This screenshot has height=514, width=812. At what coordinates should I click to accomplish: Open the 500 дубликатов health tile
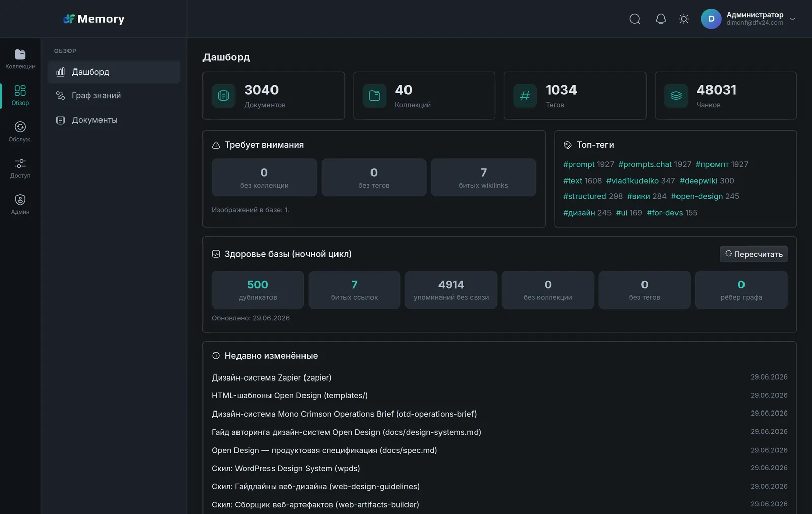[258, 290]
